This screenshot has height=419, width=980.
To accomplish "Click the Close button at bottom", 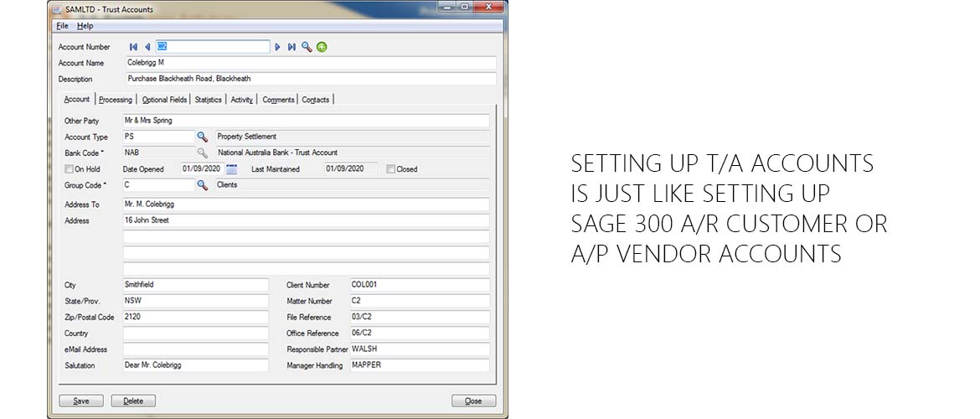I will point(474,401).
